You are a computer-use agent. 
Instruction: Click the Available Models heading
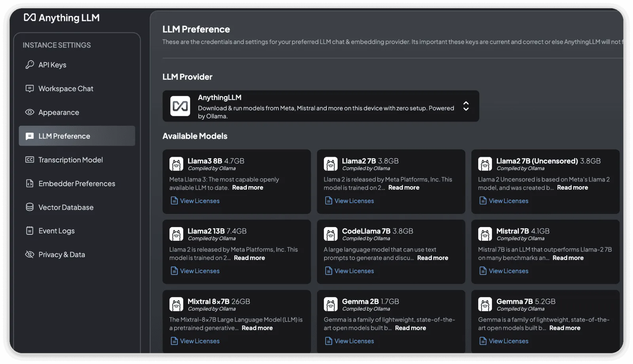pyautogui.click(x=195, y=136)
